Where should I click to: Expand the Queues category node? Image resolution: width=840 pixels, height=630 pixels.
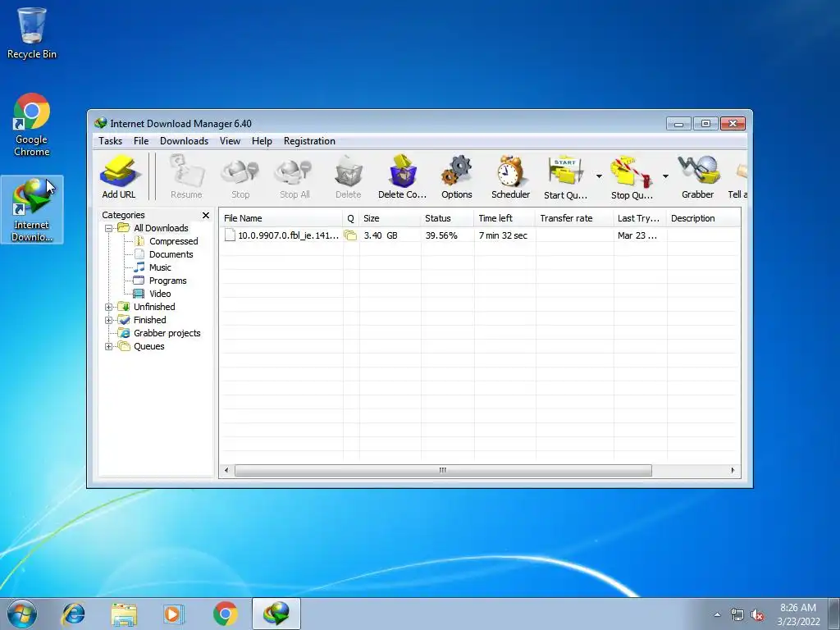[x=109, y=347]
